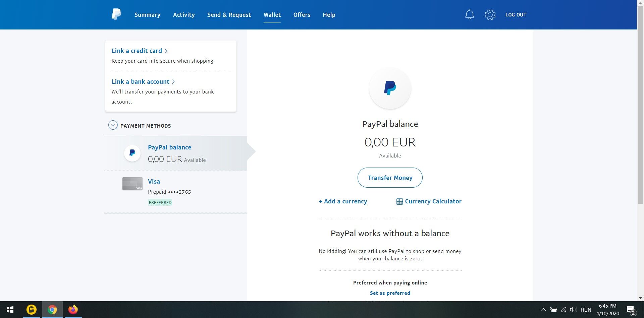Go to the Summary tab
The height and width of the screenshot is (318, 644).
click(147, 15)
